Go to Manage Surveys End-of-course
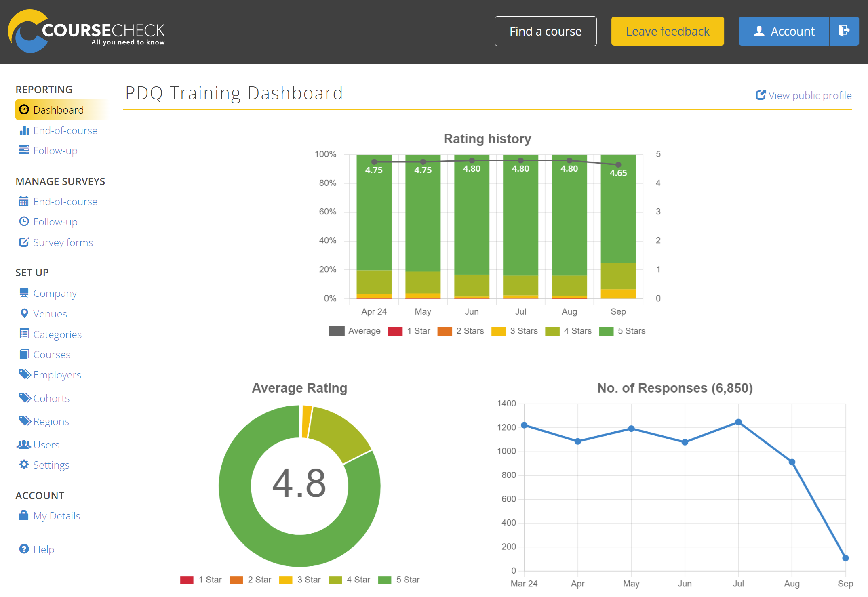This screenshot has width=868, height=597. (65, 202)
